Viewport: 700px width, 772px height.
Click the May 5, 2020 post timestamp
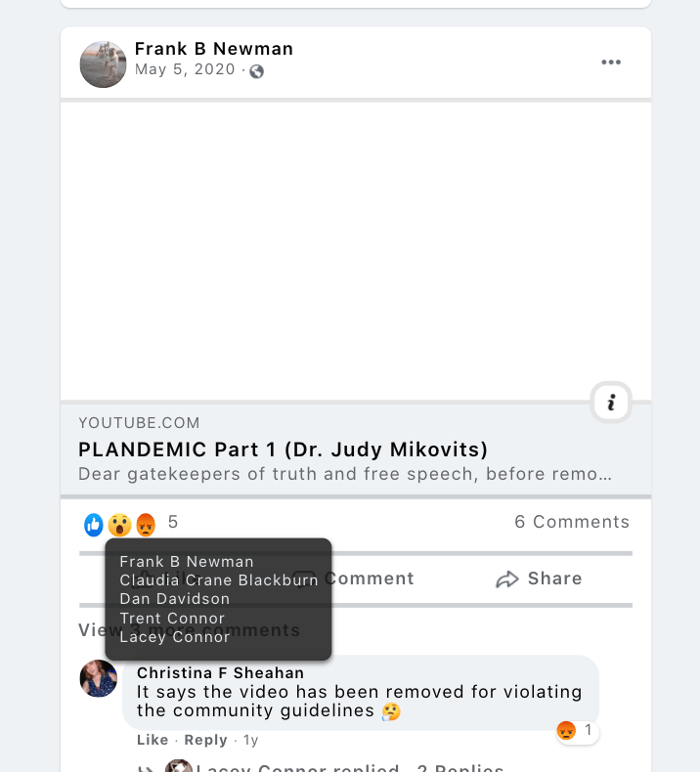[185, 69]
